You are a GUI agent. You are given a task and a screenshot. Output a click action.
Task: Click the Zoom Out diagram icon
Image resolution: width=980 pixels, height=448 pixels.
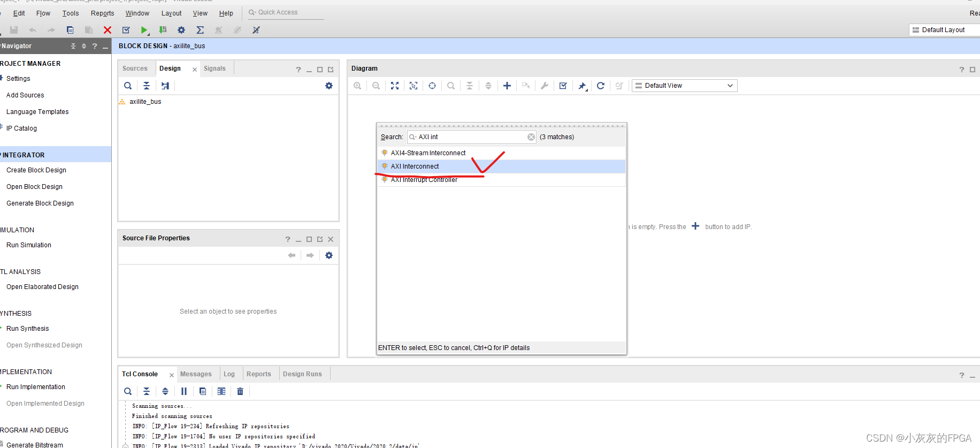[376, 86]
